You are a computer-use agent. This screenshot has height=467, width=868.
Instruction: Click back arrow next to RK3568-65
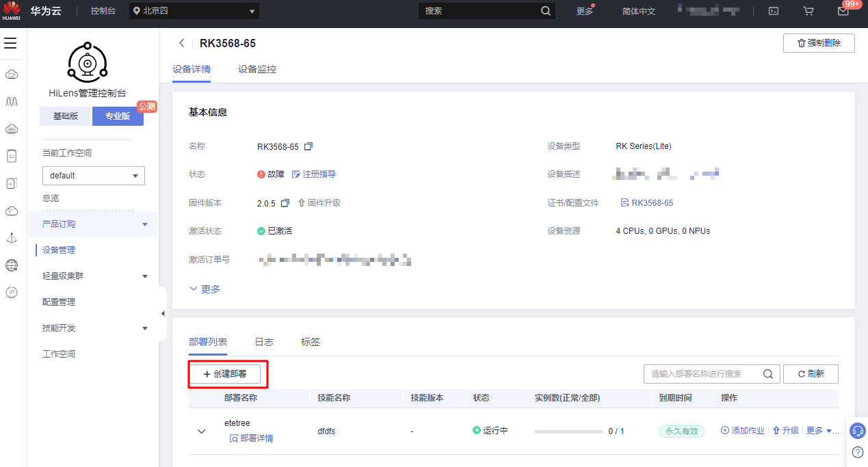[181, 43]
